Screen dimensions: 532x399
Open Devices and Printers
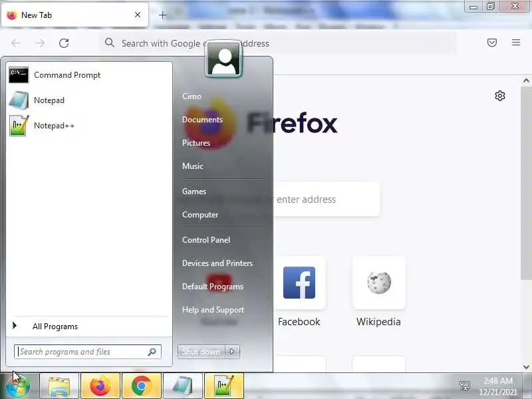pos(217,263)
